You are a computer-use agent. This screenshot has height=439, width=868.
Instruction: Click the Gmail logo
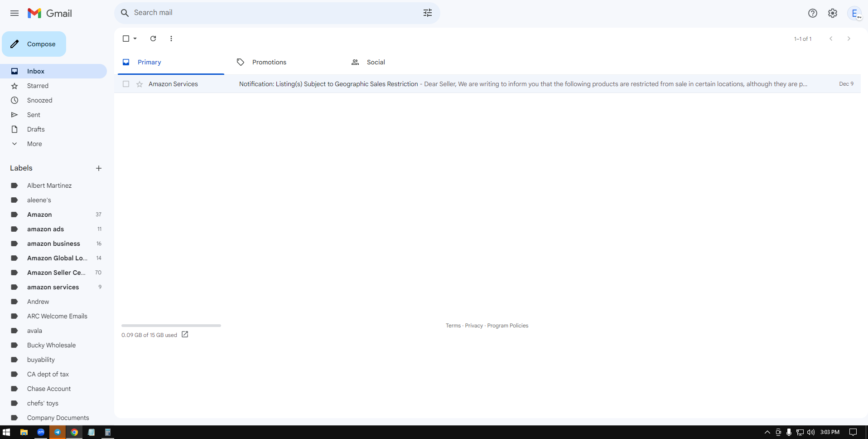[x=50, y=13]
